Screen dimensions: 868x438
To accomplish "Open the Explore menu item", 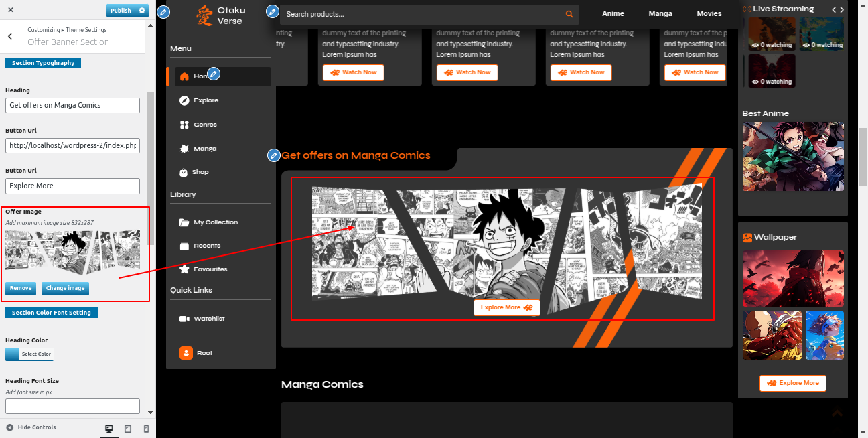I will pyautogui.click(x=206, y=100).
